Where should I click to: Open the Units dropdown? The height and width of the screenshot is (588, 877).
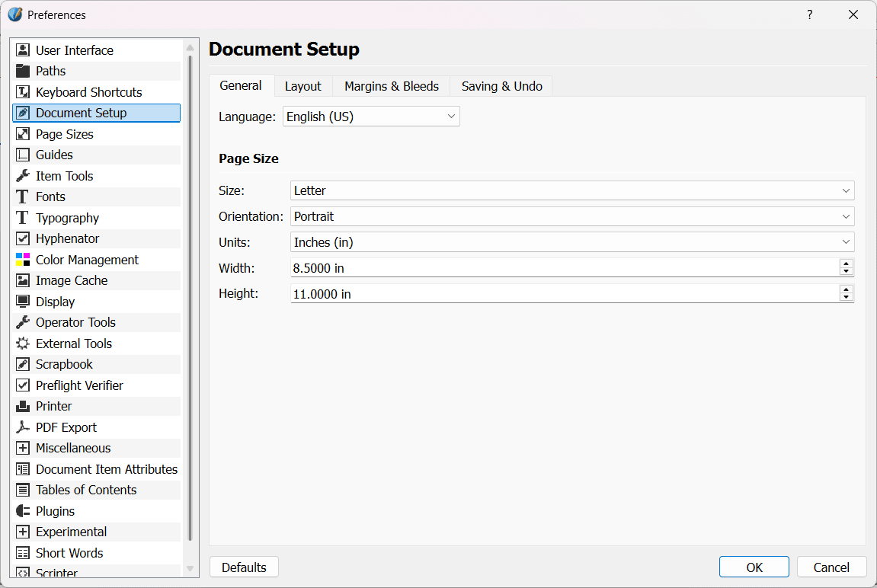572,242
